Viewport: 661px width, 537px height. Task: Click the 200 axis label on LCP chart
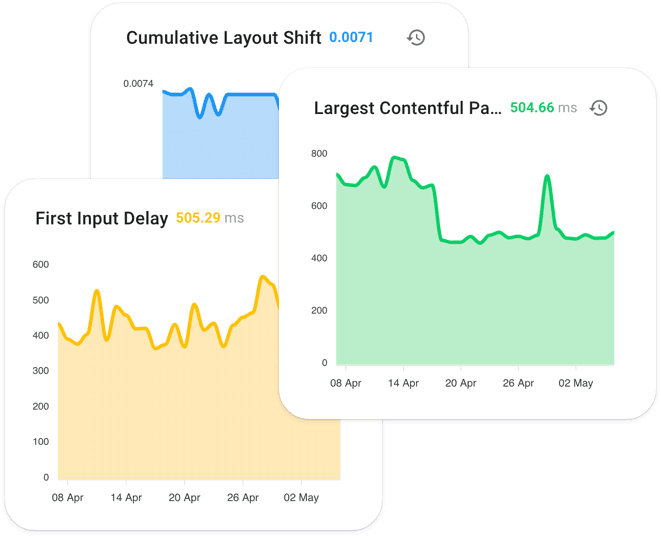tap(319, 310)
